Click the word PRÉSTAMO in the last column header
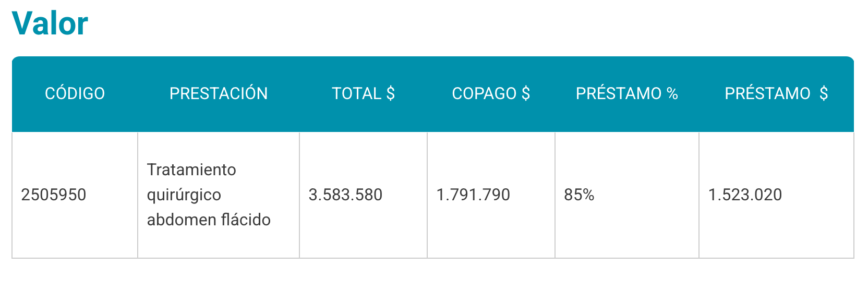The image size is (868, 290). pos(767,93)
